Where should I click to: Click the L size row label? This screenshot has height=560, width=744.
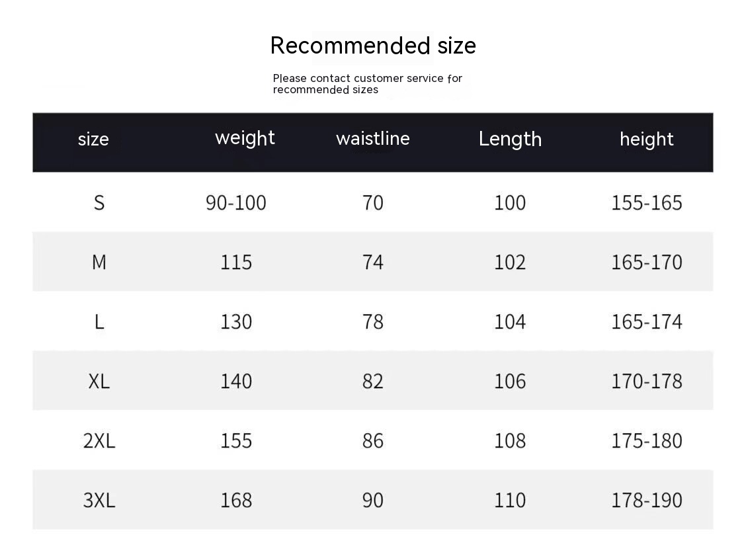pyautogui.click(x=99, y=322)
